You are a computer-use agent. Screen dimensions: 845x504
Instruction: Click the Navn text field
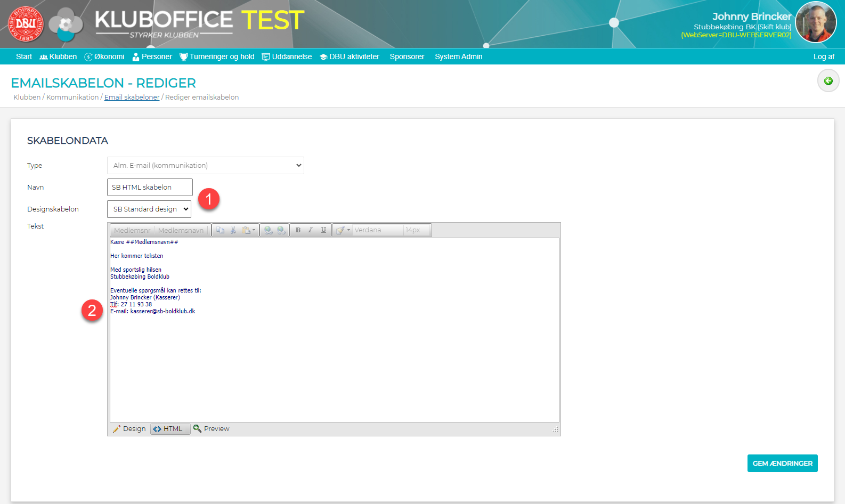pos(150,188)
